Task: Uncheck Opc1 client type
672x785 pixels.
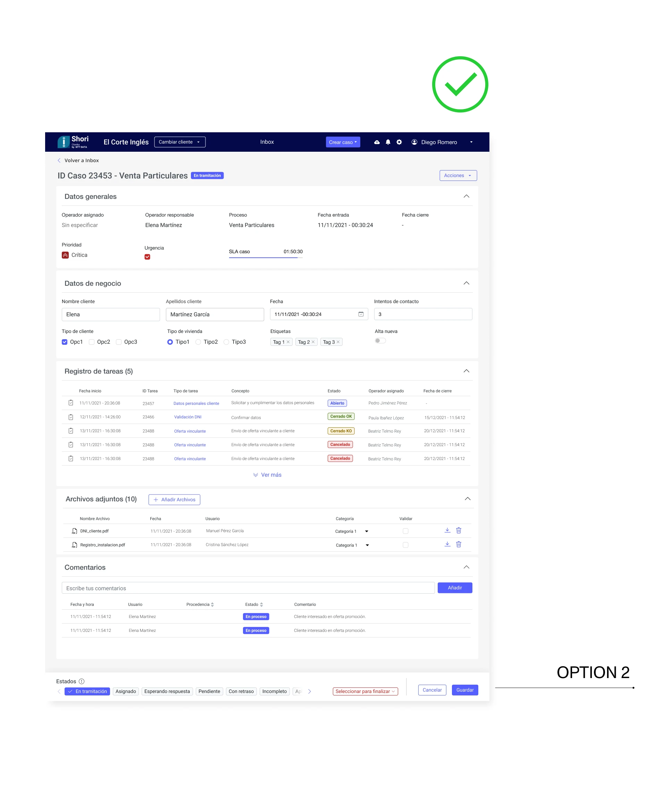Action: click(x=65, y=342)
